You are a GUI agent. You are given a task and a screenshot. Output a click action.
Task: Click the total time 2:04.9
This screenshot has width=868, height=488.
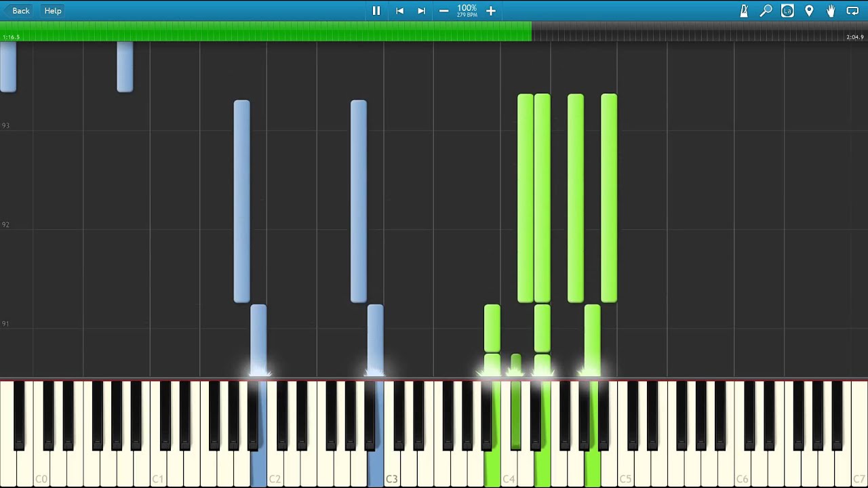[855, 37]
